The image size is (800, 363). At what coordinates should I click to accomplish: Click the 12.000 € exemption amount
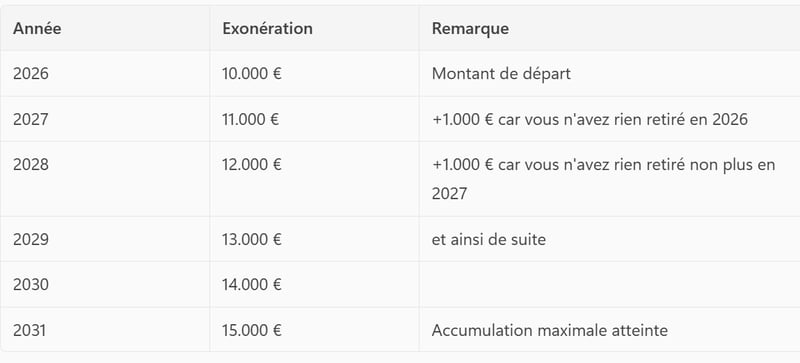(x=252, y=165)
